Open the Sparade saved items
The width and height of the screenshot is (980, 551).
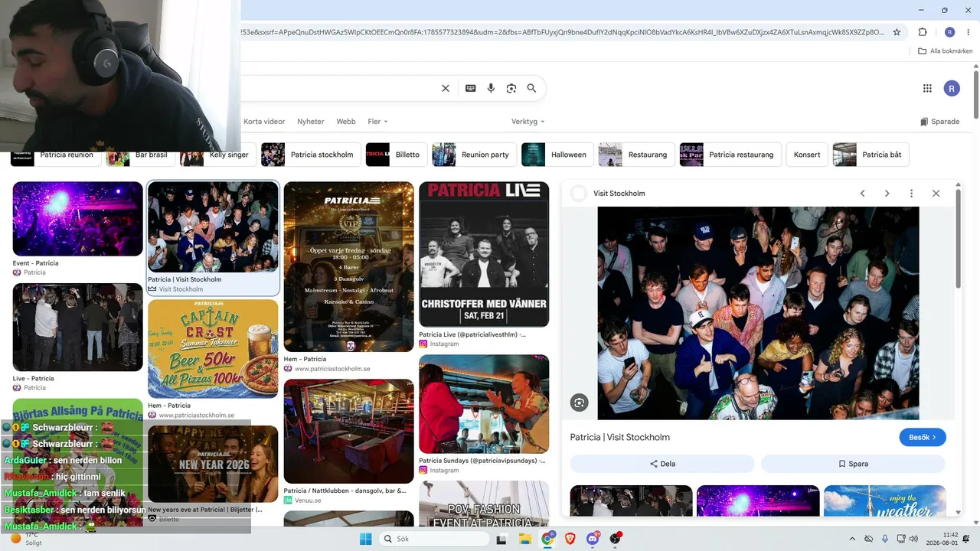pos(940,122)
